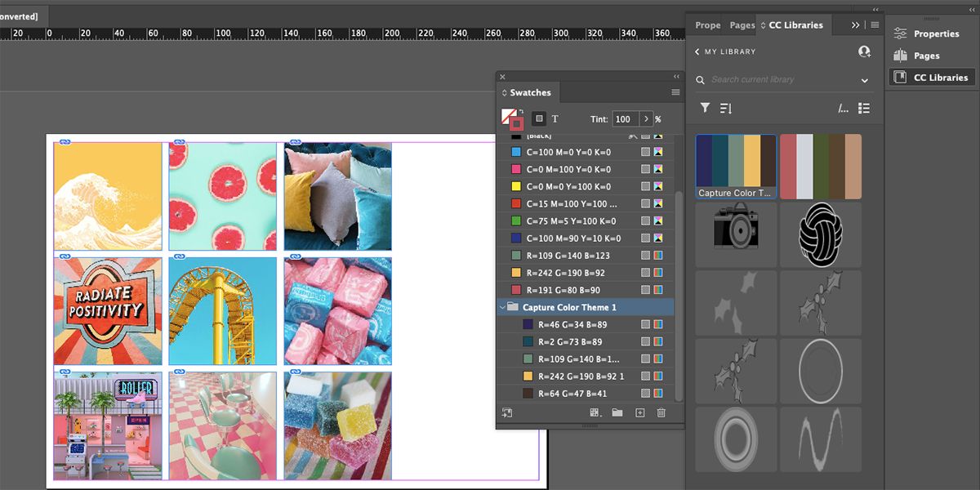Click the New Swatch plus icon
The height and width of the screenshot is (490, 980).
click(x=639, y=412)
